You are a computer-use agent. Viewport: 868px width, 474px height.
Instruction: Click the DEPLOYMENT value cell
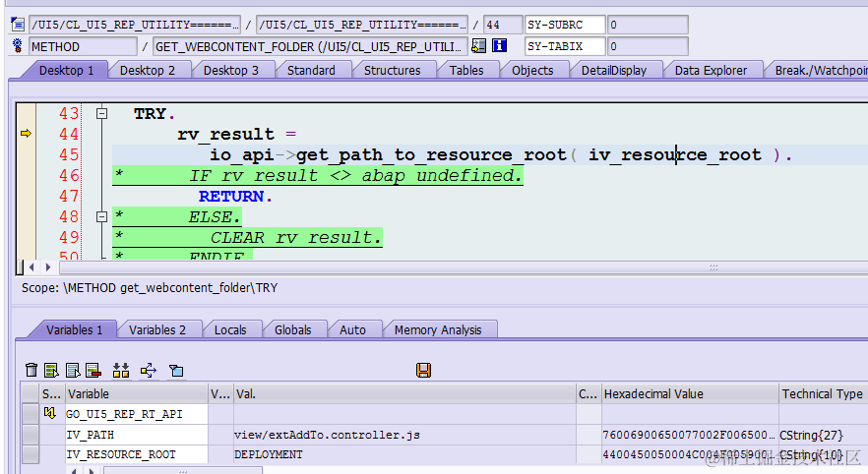point(404,454)
